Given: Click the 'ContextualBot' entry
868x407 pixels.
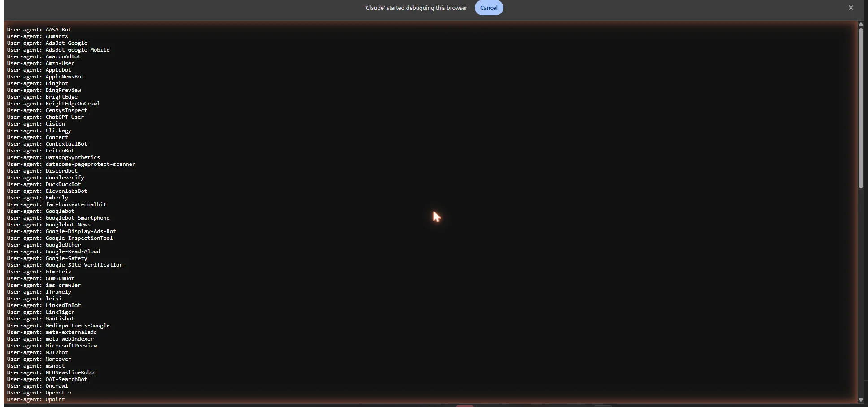Looking at the screenshot, I should [x=47, y=144].
